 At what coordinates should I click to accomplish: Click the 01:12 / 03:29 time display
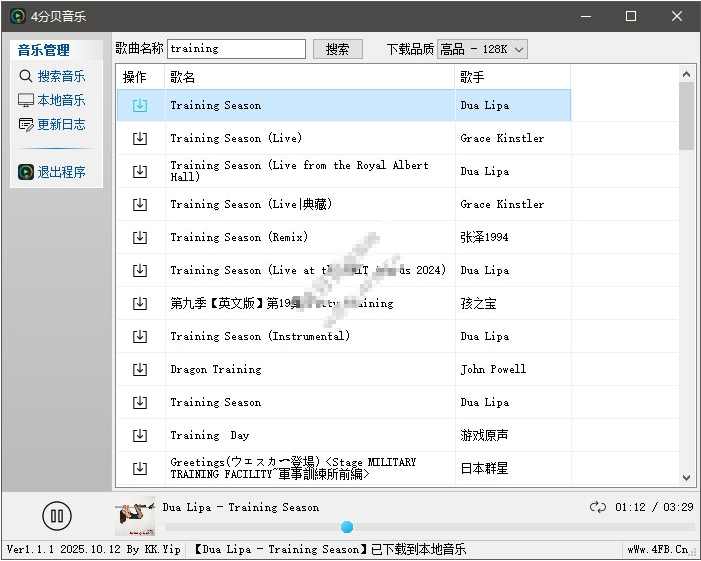[654, 507]
